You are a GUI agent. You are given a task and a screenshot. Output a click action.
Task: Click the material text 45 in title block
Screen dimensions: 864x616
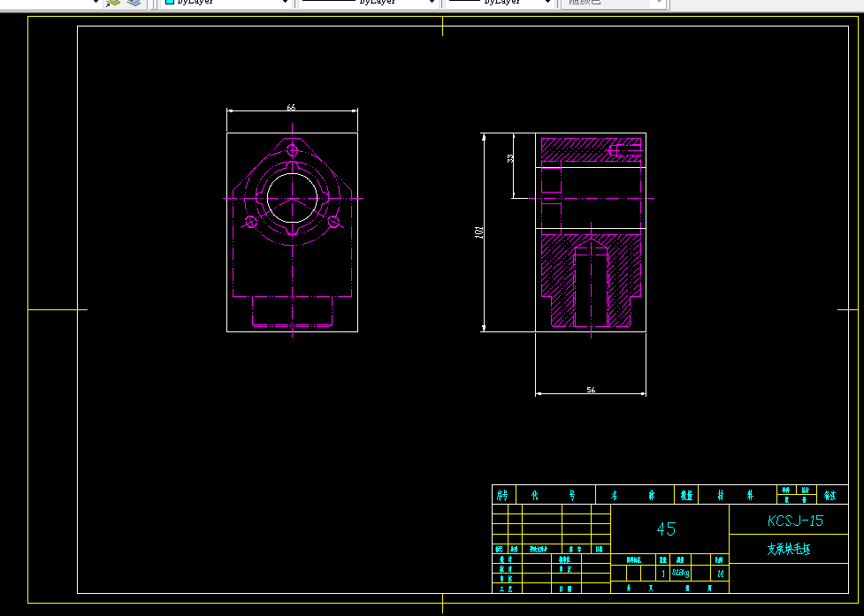click(x=666, y=529)
